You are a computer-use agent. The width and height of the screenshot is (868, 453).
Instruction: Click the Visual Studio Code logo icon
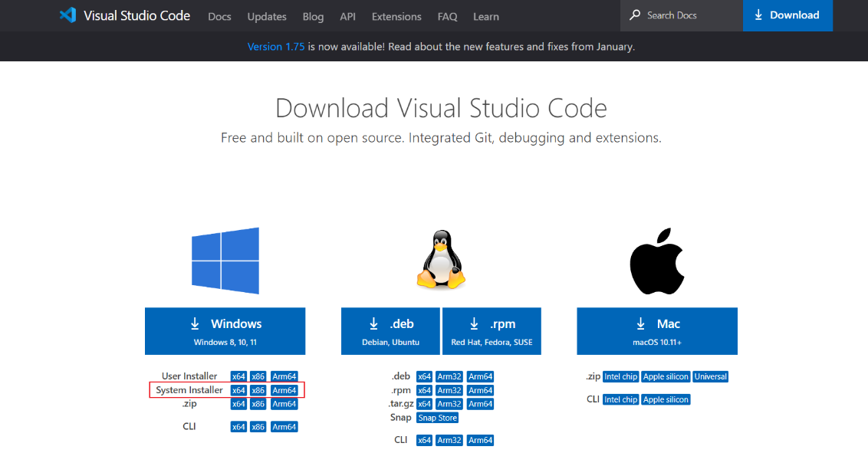[67, 15]
